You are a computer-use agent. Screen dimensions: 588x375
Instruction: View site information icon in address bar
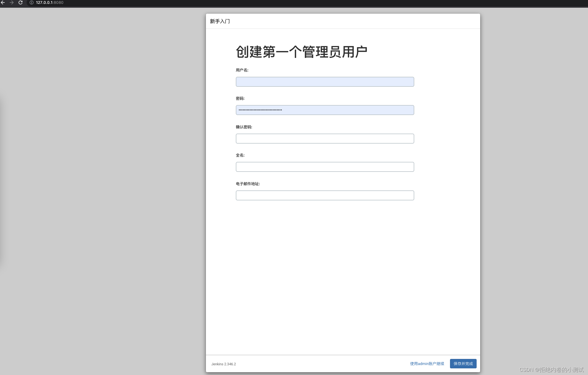32,2
